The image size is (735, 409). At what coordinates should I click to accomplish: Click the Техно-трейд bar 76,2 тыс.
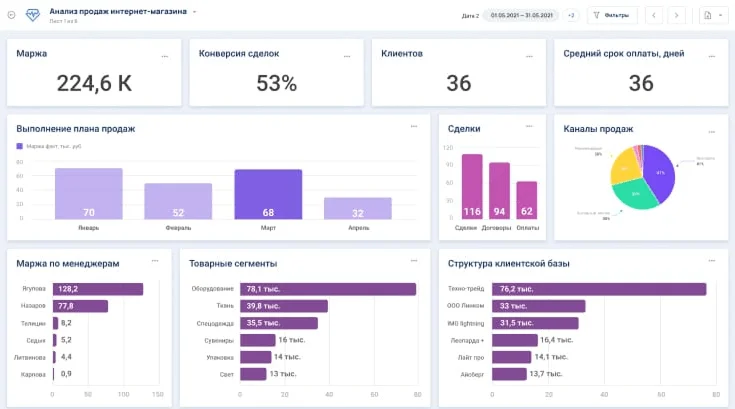(x=599, y=289)
